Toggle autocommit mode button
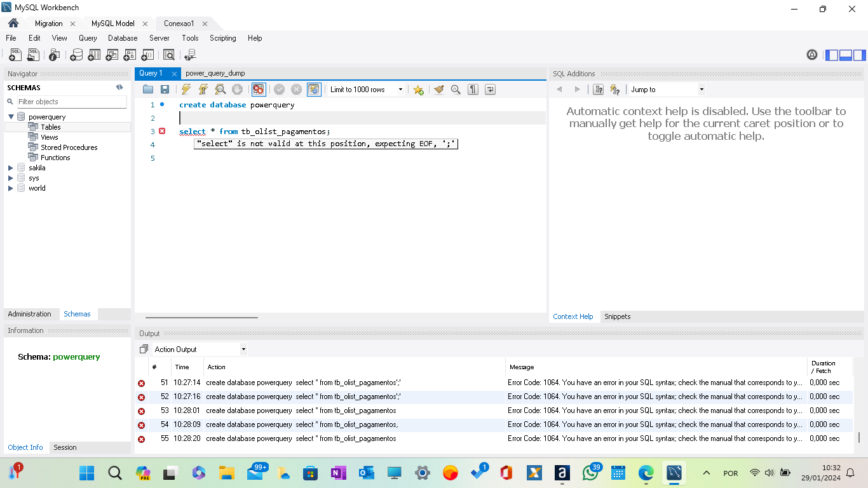Image resolution: width=868 pixels, height=488 pixels. pyautogui.click(x=314, y=90)
